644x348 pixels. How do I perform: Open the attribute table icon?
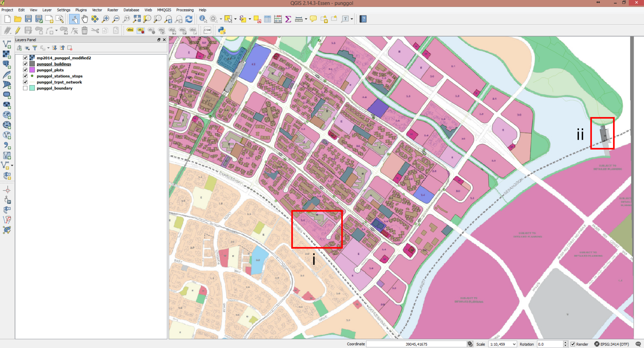pyautogui.click(x=267, y=19)
